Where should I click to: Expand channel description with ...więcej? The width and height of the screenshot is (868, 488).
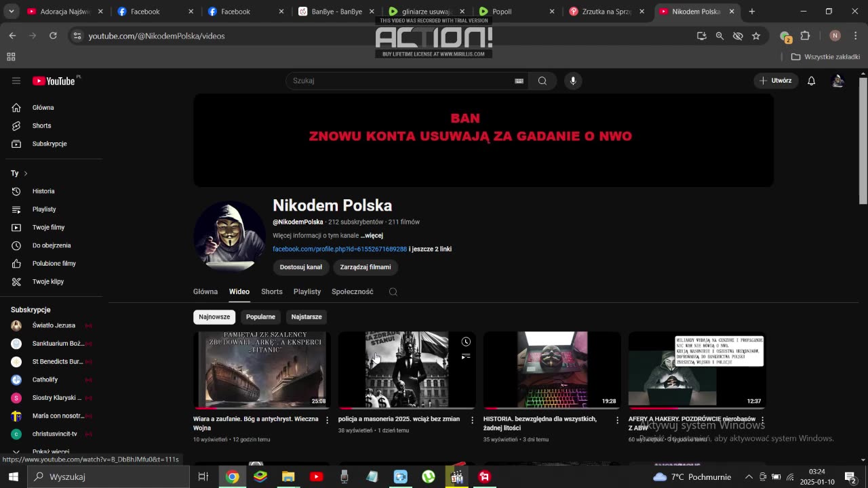coord(372,235)
